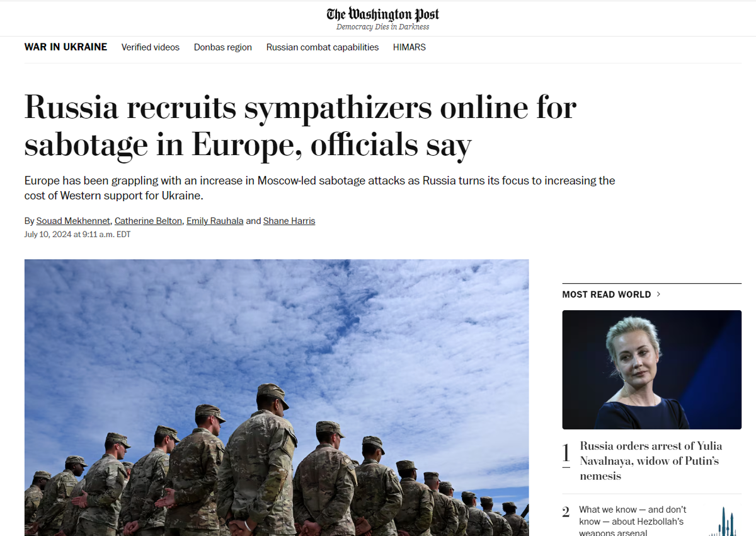Open author Souad Mekhennet's page
Screen dimensions: 756x536
[73, 221]
